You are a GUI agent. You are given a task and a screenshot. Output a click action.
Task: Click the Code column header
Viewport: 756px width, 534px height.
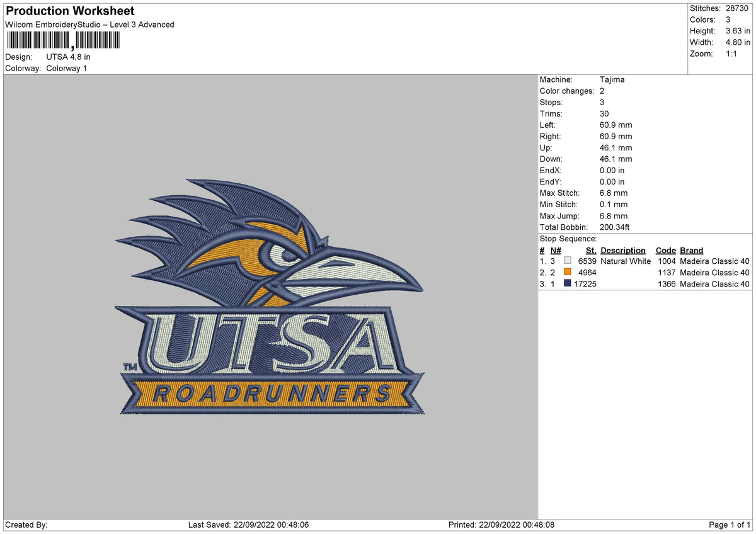pos(665,250)
